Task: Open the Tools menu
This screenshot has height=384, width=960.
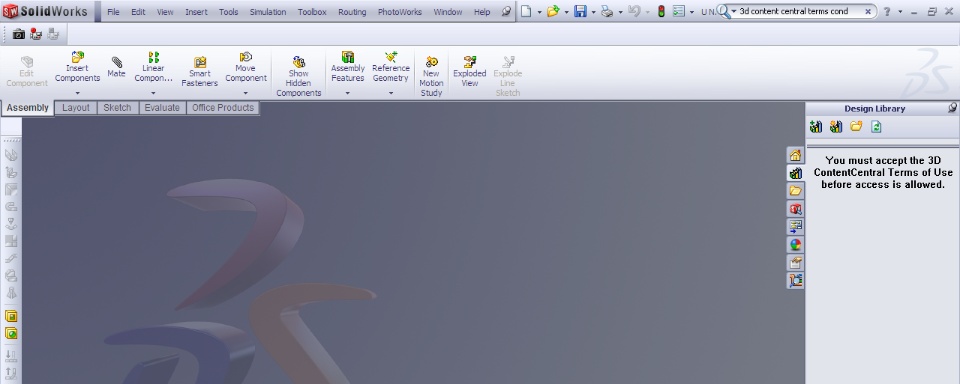Action: 228,12
